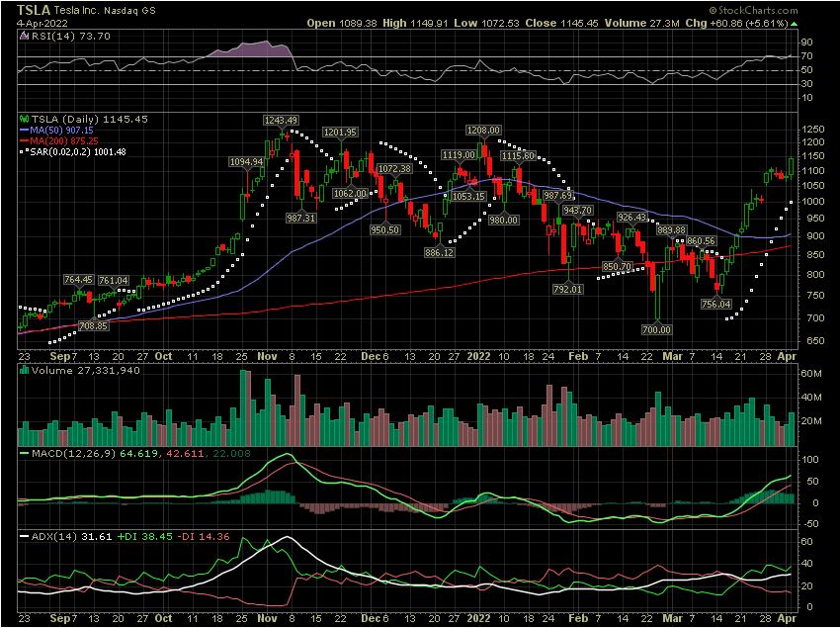Click the 'MACD(12,26,9) 64.619' label

(94, 454)
